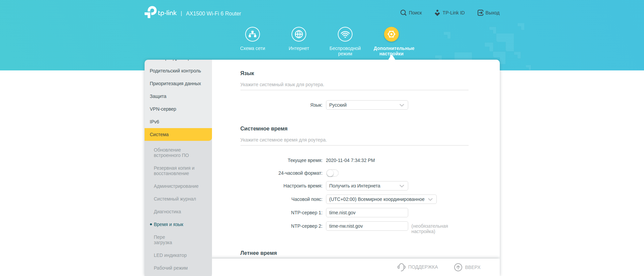Open the Language (Язык) dropdown
644x276 pixels.
click(x=367, y=105)
